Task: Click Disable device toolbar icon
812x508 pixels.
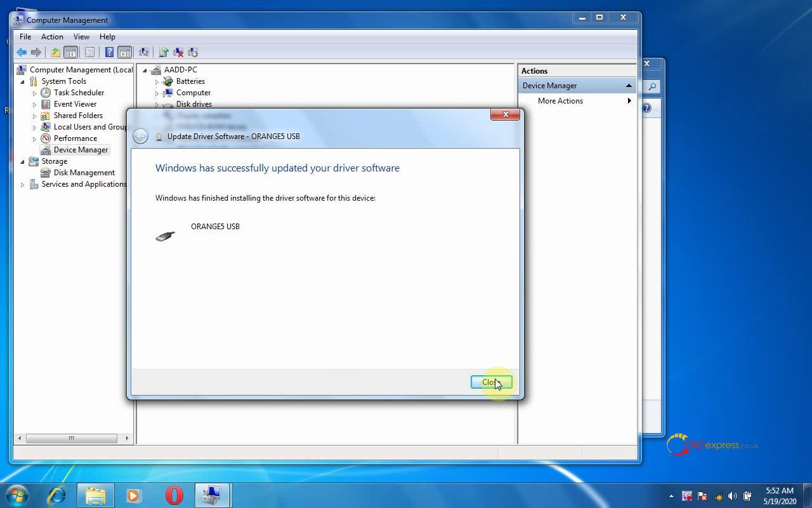Action: (x=193, y=52)
